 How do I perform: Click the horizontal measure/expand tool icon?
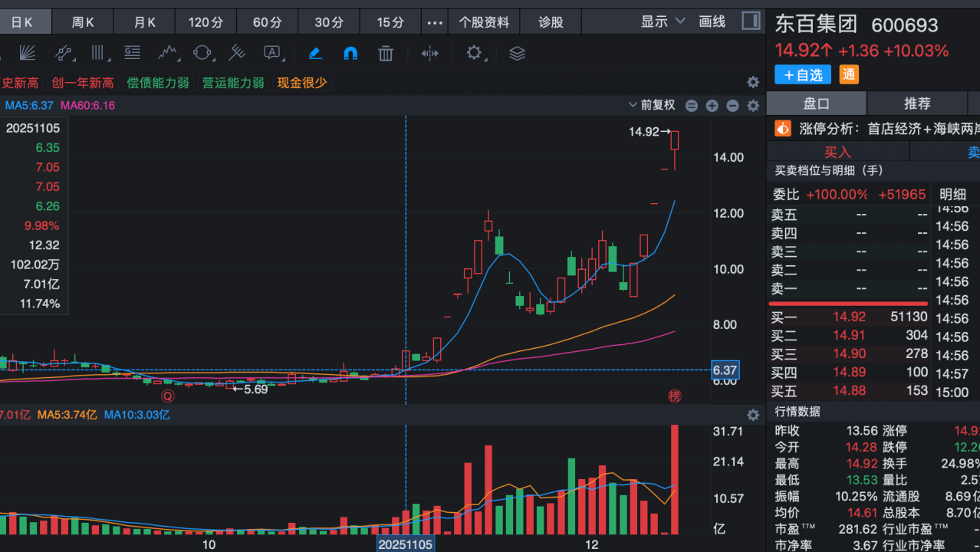(x=430, y=53)
